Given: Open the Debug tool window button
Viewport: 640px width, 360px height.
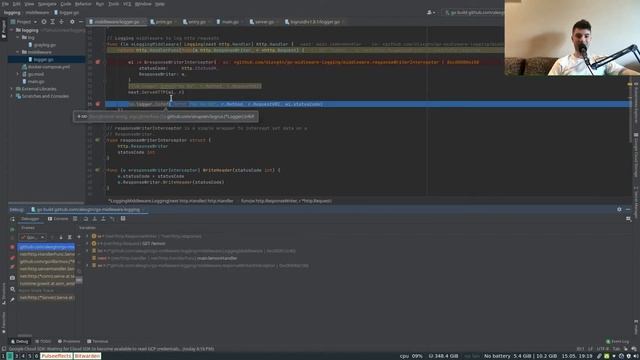Looking at the screenshot, I should coord(19,342).
